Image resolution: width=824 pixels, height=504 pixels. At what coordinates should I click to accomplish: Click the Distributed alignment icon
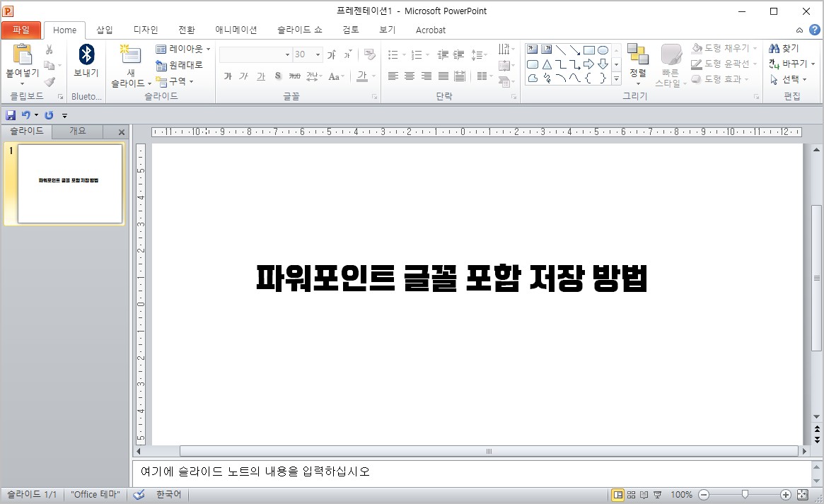point(460,76)
